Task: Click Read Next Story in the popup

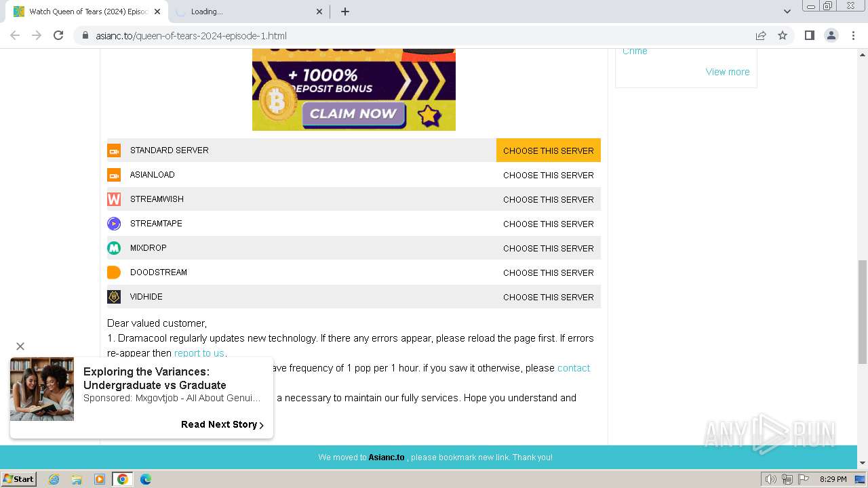Action: [x=222, y=424]
